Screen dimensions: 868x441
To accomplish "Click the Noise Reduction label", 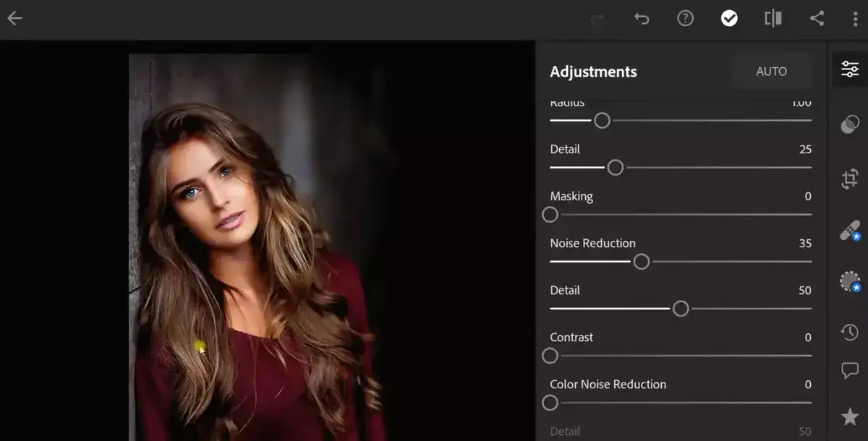I will click(x=592, y=244).
